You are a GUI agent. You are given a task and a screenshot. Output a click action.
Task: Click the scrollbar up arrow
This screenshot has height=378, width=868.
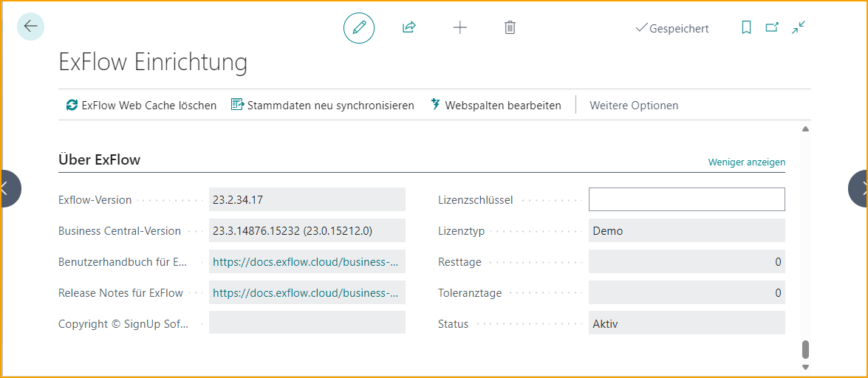[x=805, y=129]
